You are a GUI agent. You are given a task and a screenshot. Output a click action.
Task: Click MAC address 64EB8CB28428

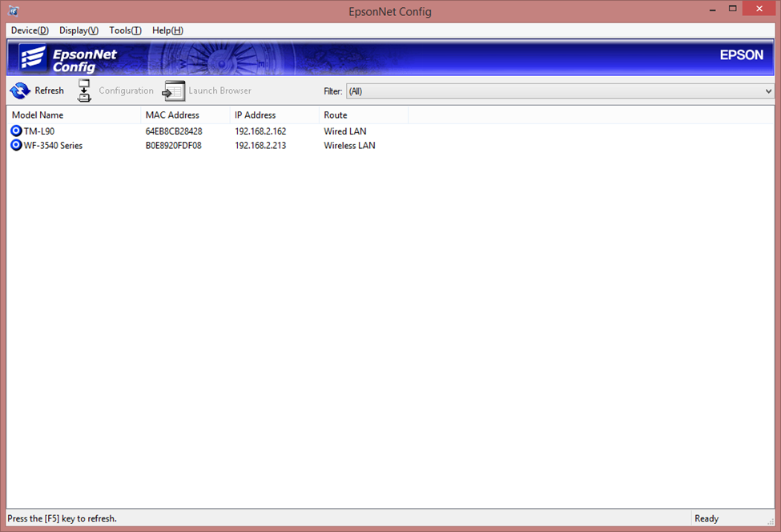(x=174, y=131)
